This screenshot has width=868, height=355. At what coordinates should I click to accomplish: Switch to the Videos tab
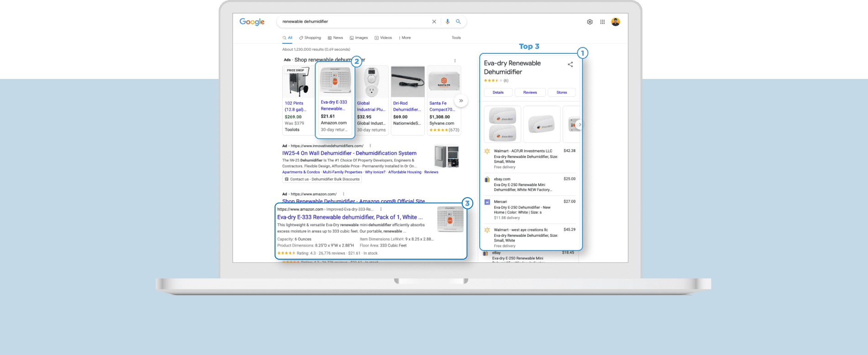(x=383, y=38)
